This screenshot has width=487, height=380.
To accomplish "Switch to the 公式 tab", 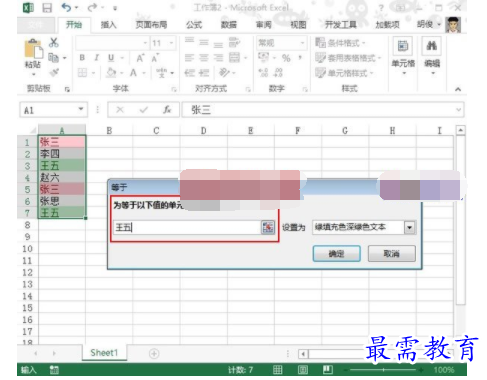I will point(194,24).
